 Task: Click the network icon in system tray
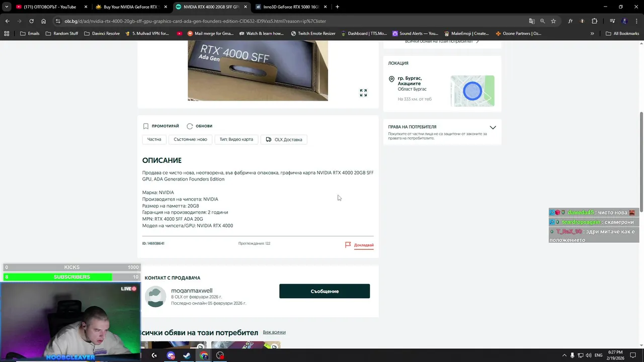(581, 355)
